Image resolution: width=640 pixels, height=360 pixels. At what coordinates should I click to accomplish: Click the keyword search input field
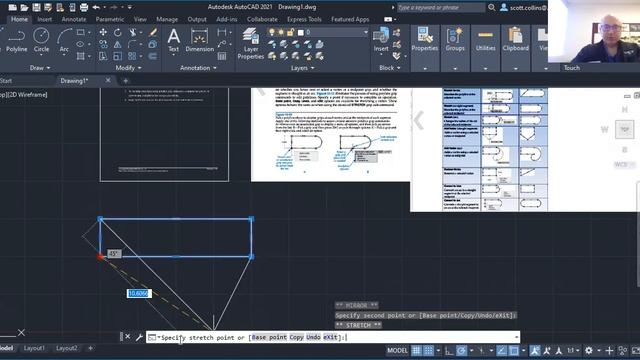click(x=441, y=7)
